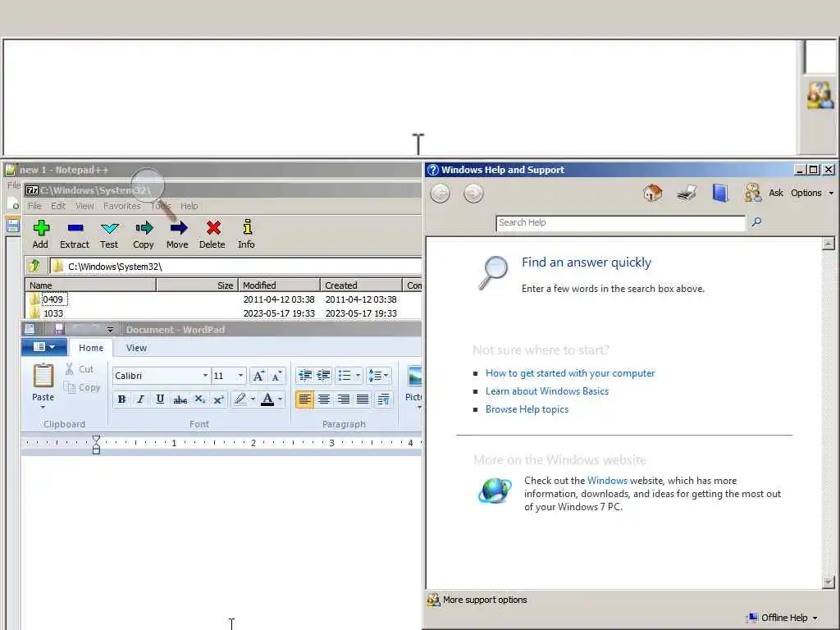Open the 7-Zip File menu
This screenshot has width=840, height=630.
click(34, 206)
